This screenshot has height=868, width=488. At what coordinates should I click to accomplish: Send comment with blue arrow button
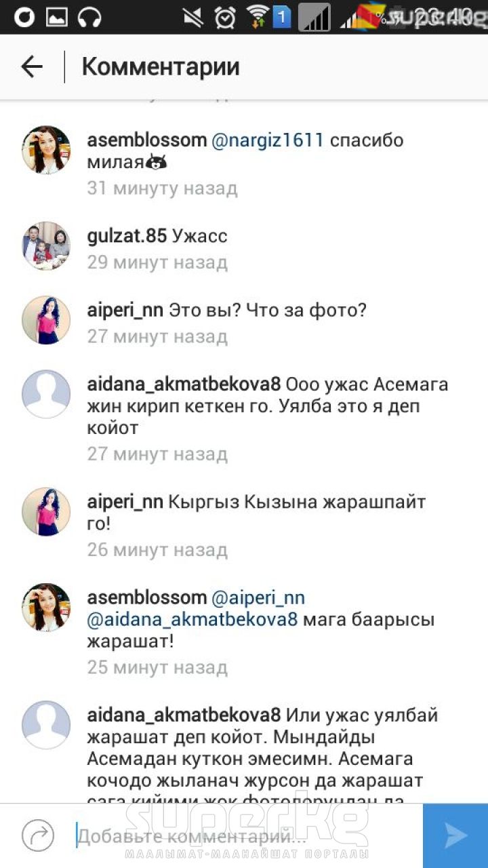point(455,835)
